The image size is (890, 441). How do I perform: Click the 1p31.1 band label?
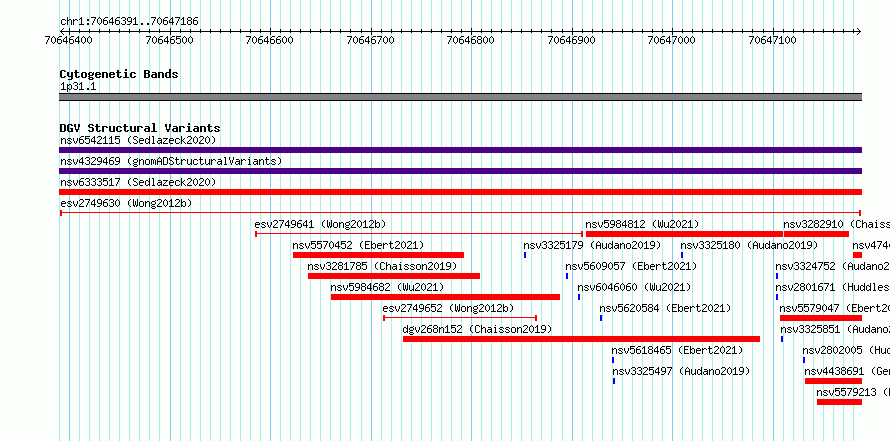[x=78, y=86]
